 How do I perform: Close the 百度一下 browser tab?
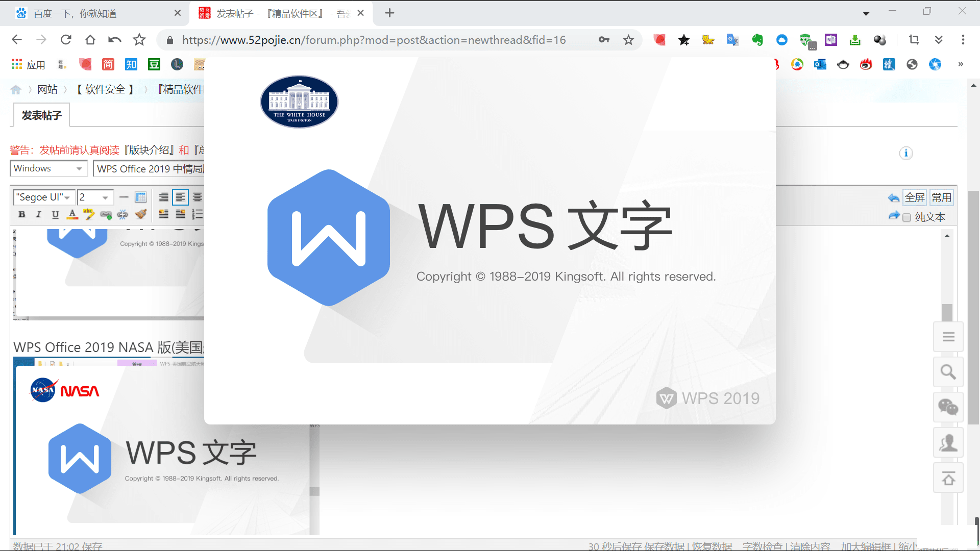coord(178,13)
